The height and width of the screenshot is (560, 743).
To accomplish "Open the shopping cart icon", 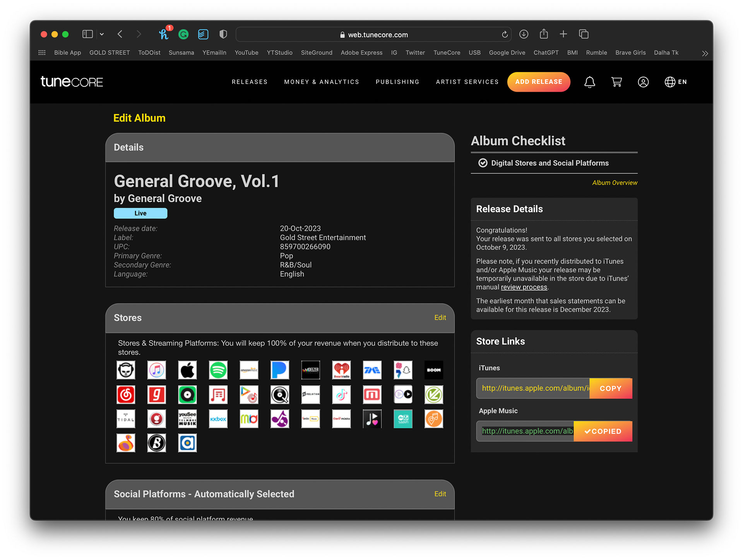I will coord(616,82).
